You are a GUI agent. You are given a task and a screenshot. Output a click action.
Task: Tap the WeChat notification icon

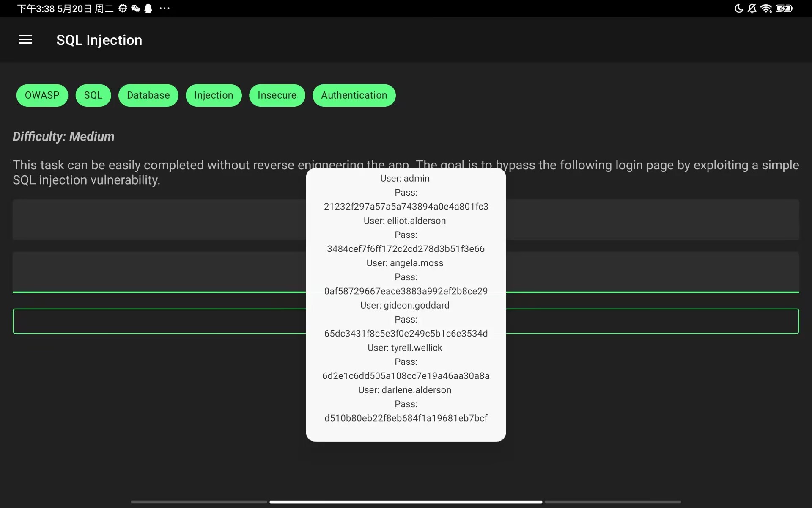[x=135, y=8]
